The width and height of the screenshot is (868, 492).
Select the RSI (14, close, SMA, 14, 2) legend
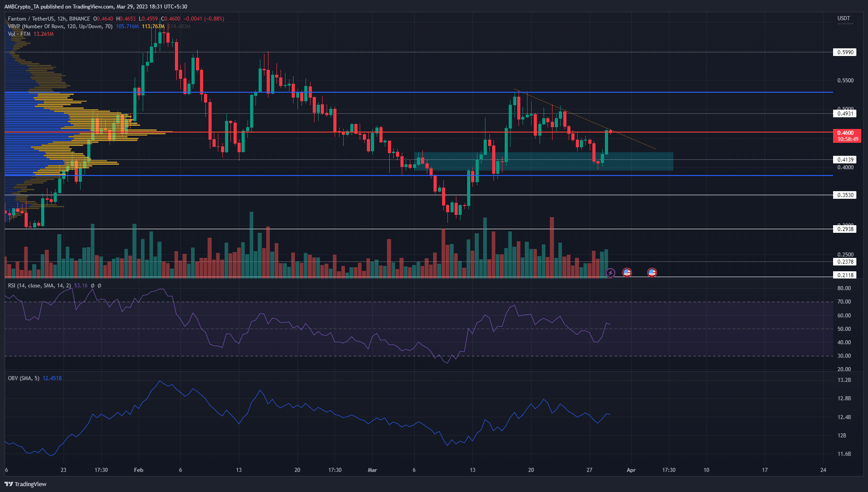tap(39, 286)
